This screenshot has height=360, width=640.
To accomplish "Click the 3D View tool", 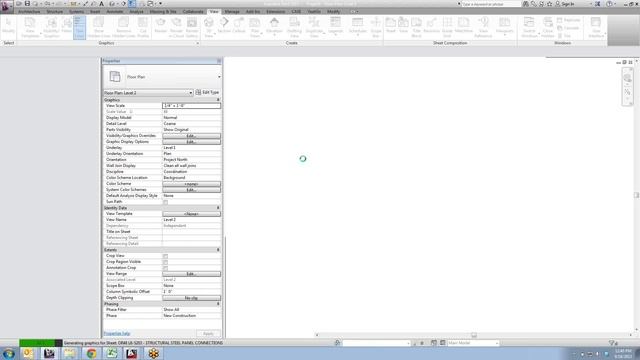I will [209, 28].
